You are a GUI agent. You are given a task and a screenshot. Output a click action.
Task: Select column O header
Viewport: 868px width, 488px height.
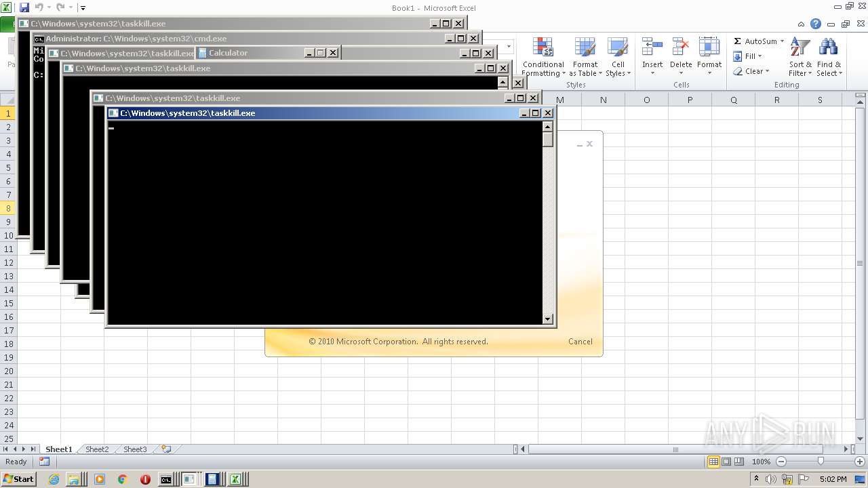click(x=646, y=100)
